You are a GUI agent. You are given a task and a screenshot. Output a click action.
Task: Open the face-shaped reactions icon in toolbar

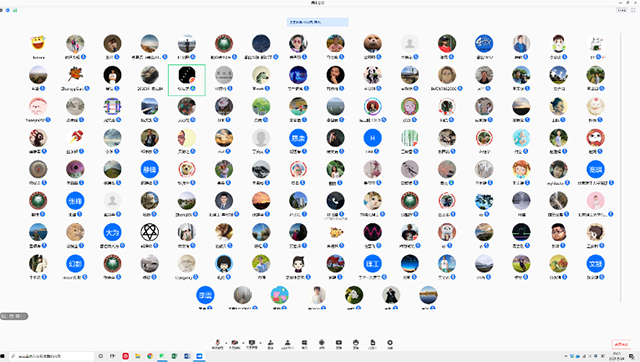point(356,344)
